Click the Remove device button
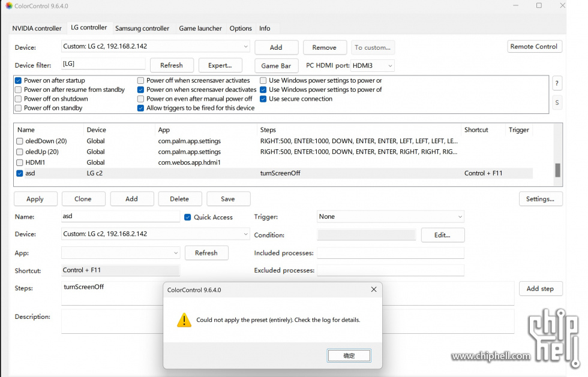588x377 pixels. [325, 47]
